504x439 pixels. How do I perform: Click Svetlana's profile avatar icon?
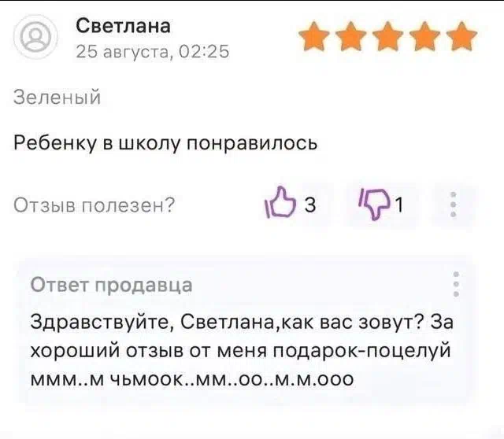click(35, 37)
